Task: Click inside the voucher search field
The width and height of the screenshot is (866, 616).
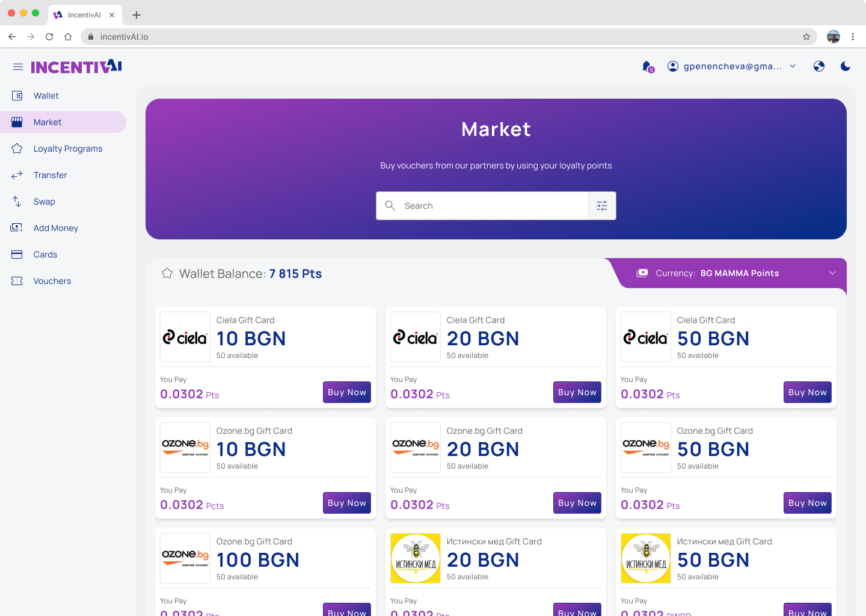Action: tap(481, 205)
